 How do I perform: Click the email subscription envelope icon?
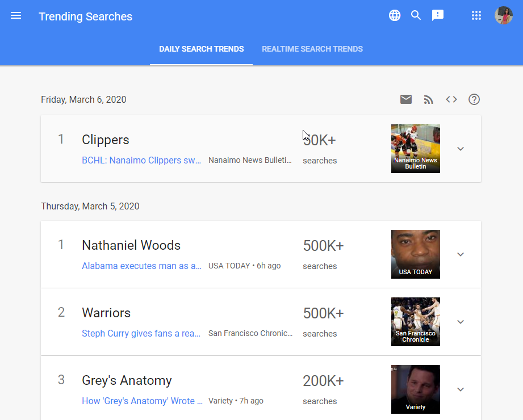[406, 100]
